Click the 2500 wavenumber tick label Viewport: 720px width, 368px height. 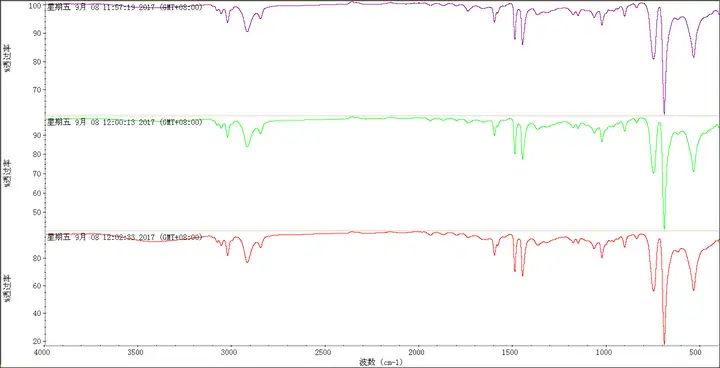pyautogui.click(x=324, y=352)
